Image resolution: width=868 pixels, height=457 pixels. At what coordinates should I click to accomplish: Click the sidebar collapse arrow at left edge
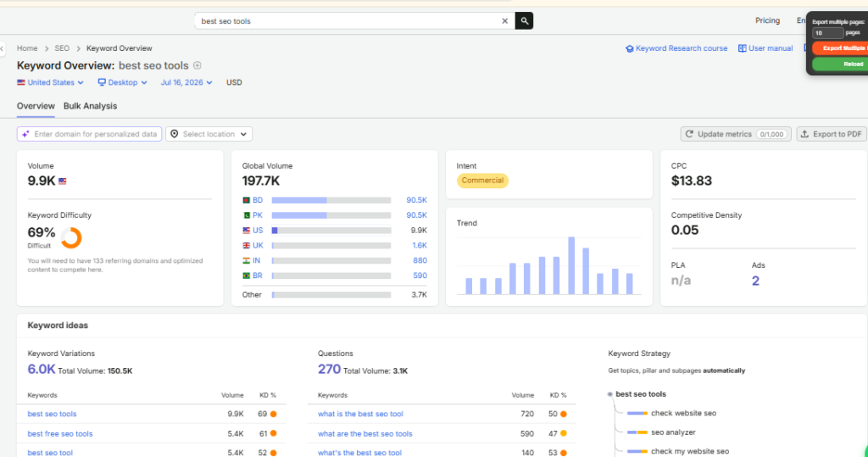(x=3, y=48)
